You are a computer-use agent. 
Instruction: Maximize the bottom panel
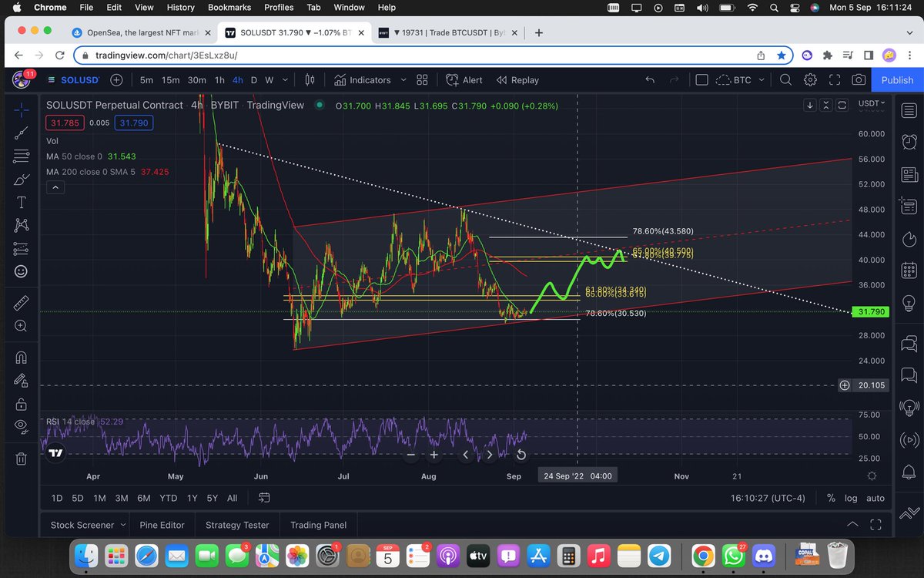point(875,525)
